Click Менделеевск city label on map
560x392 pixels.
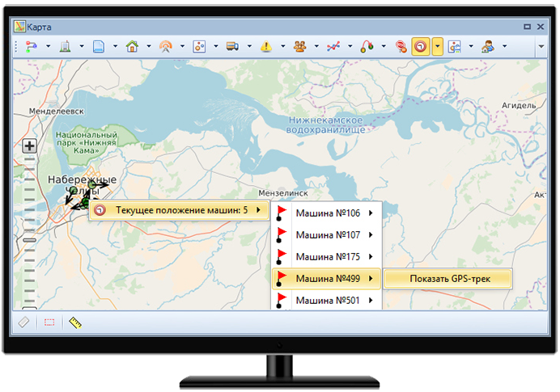[x=57, y=112]
